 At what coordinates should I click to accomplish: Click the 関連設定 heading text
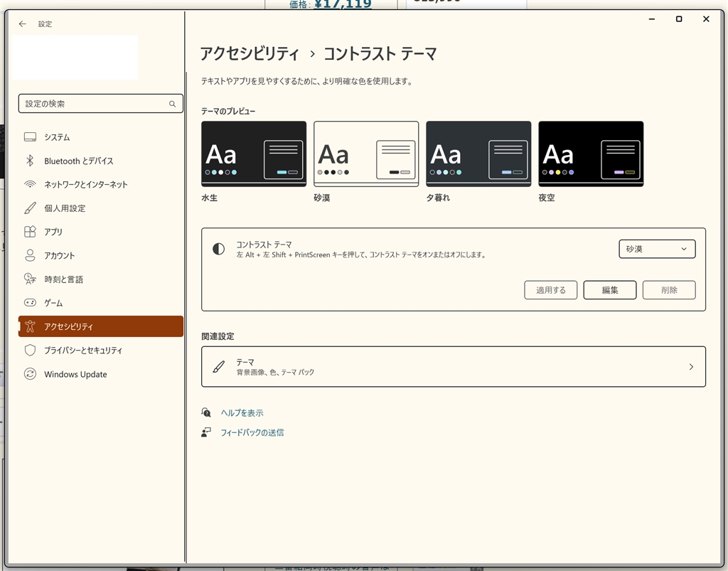(x=218, y=336)
